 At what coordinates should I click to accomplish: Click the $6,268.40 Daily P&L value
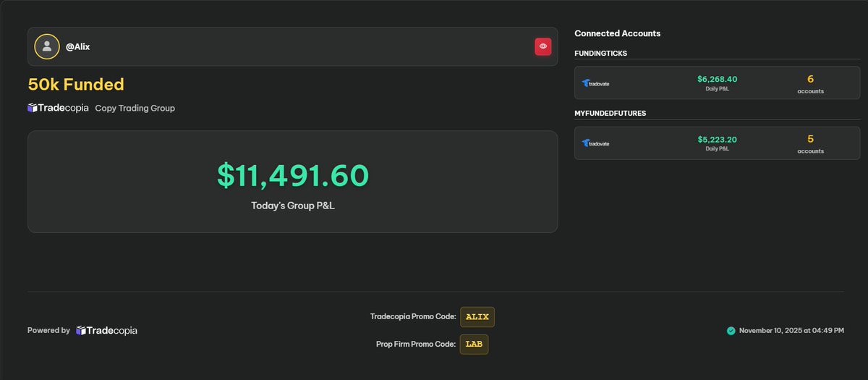point(718,79)
